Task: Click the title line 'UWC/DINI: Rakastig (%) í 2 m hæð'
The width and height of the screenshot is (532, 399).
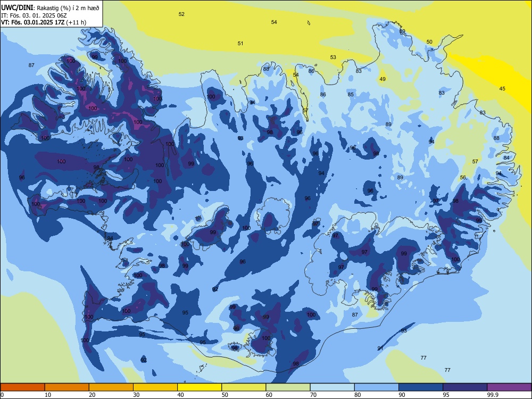Action: point(50,7)
